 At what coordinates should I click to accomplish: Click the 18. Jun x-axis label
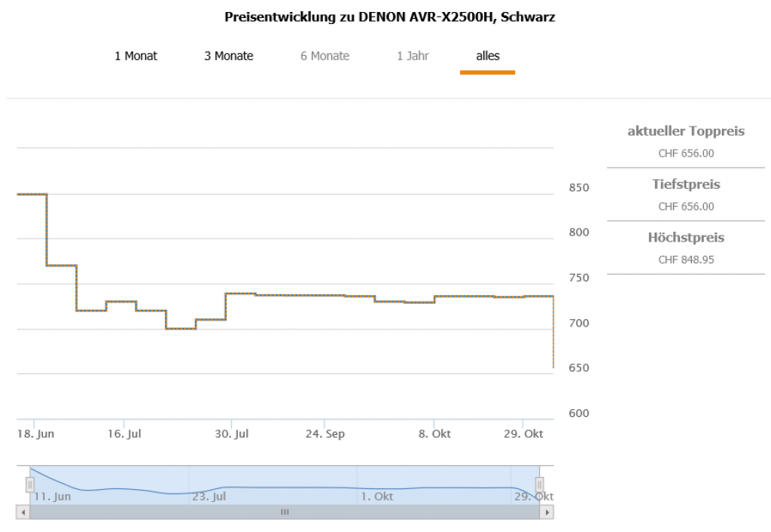(35, 433)
